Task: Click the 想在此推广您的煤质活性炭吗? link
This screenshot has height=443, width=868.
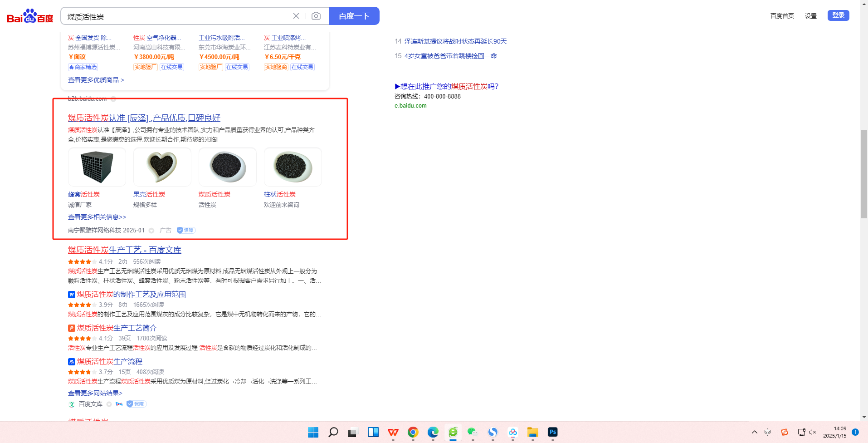Action: [447, 86]
